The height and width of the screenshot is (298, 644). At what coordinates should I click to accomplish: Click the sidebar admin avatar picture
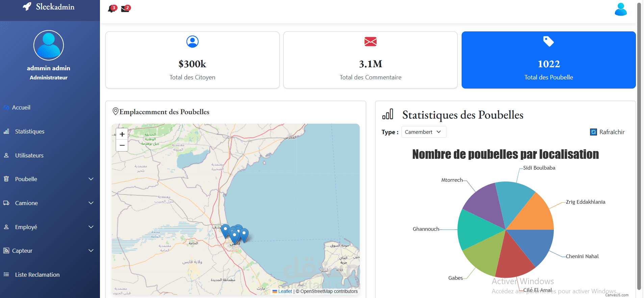pos(49,45)
